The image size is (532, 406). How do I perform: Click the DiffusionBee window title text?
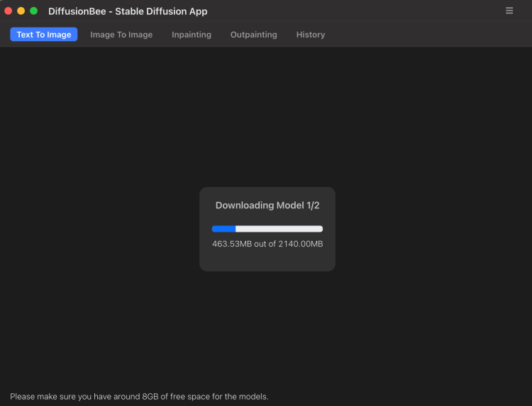point(128,11)
